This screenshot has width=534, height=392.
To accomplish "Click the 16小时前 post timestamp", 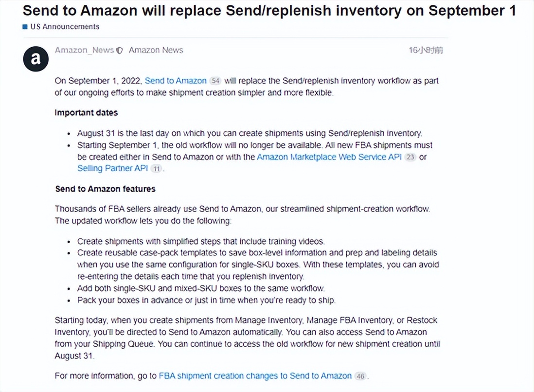I will tap(426, 51).
